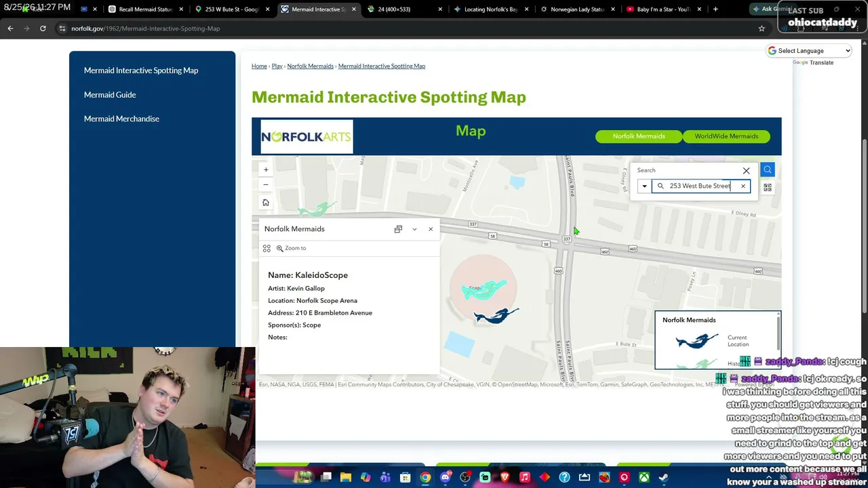Open the basemap gallery grid icon
This screenshot has width=868, height=488.
(x=768, y=187)
